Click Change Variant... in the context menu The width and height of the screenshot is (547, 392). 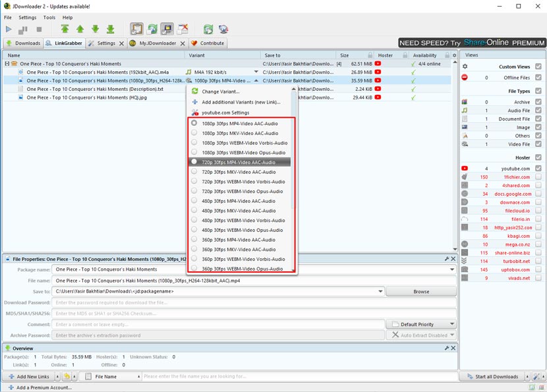pos(220,92)
